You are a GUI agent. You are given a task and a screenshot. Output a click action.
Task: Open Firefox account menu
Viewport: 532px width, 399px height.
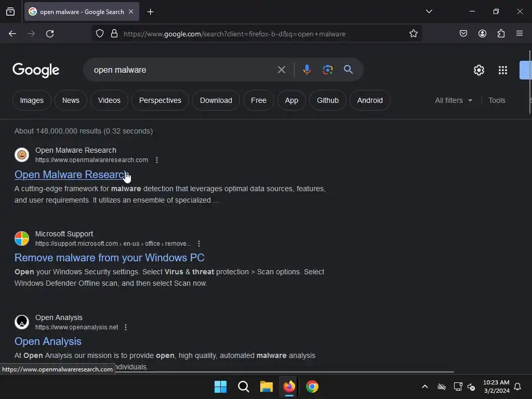[x=482, y=34]
